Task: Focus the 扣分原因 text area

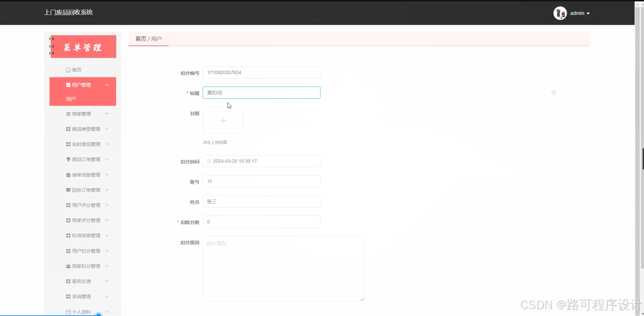Action: coord(283,269)
